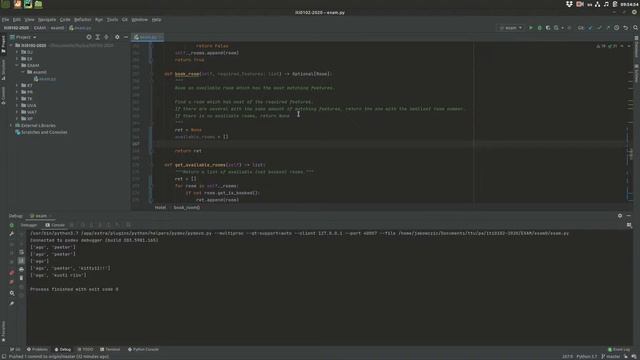The image size is (640, 360).
Task: Expand the PR folder
Action: point(17,92)
